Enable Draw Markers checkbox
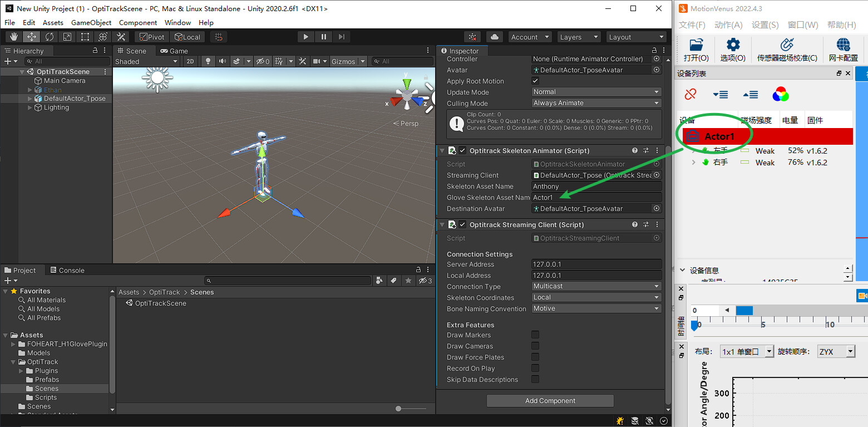Screen dimensions: 868x427 point(535,335)
